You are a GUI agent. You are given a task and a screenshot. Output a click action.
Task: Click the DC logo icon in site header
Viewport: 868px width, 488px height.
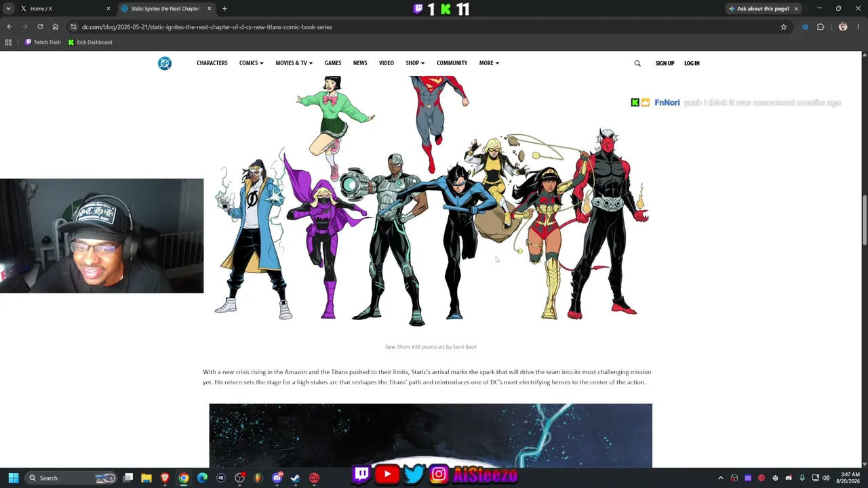point(165,63)
